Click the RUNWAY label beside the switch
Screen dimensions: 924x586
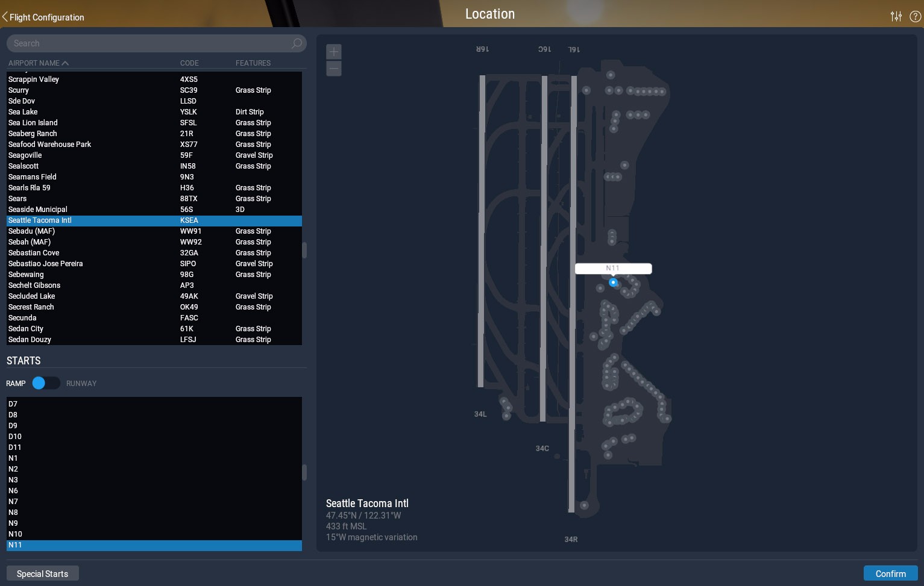pos(81,383)
